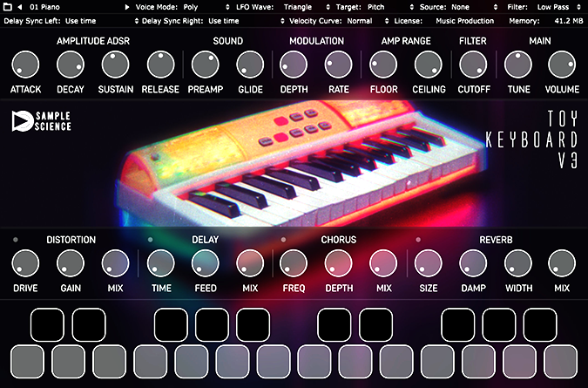Click the Chorus Freq knob
This screenshot has width=588, height=388.
(294, 263)
